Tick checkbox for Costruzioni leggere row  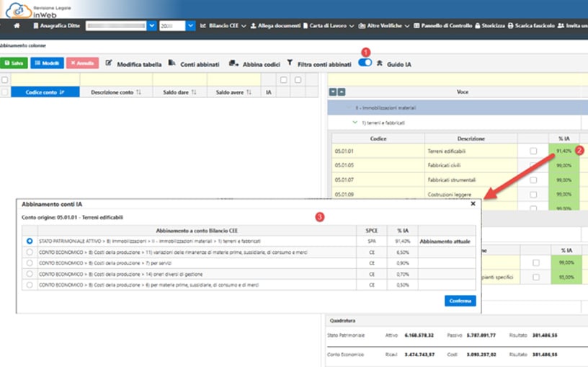coord(533,195)
